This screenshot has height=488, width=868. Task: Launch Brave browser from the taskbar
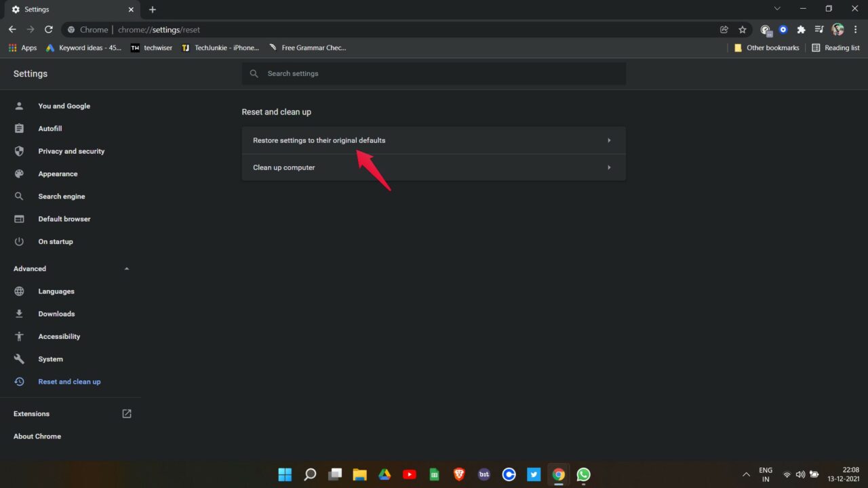[x=459, y=474]
